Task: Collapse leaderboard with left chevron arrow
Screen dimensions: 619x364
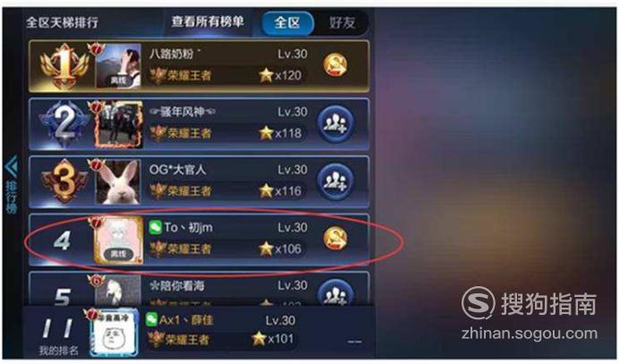Action: pyautogui.click(x=12, y=166)
